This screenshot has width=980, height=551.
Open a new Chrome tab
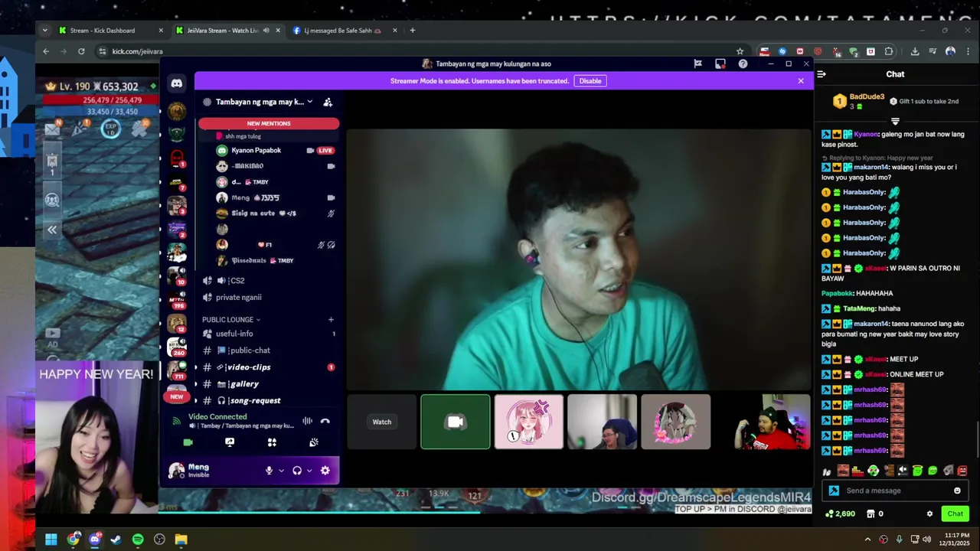click(x=413, y=31)
